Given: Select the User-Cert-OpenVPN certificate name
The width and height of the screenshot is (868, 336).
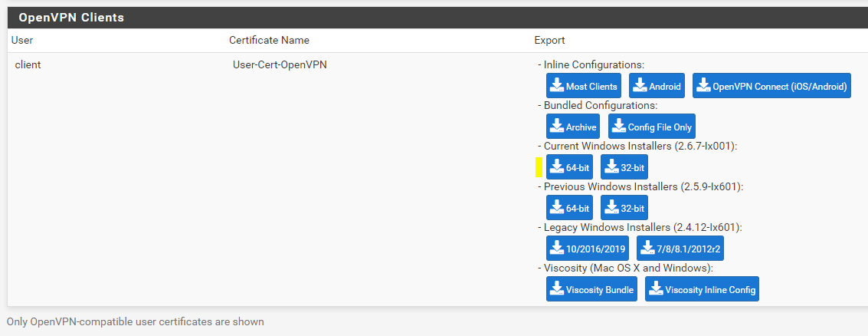Looking at the screenshot, I should pos(280,65).
